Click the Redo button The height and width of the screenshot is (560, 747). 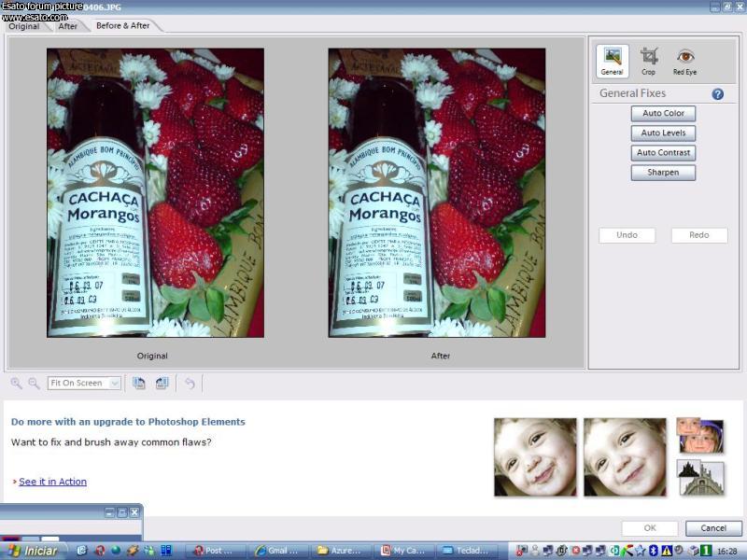699,235
